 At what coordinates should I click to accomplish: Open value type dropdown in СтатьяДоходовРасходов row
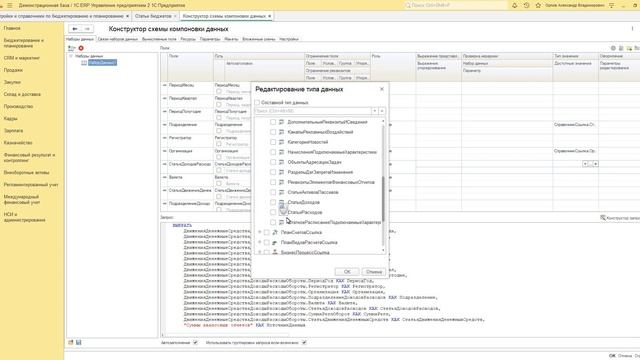pyautogui.click(x=585, y=164)
